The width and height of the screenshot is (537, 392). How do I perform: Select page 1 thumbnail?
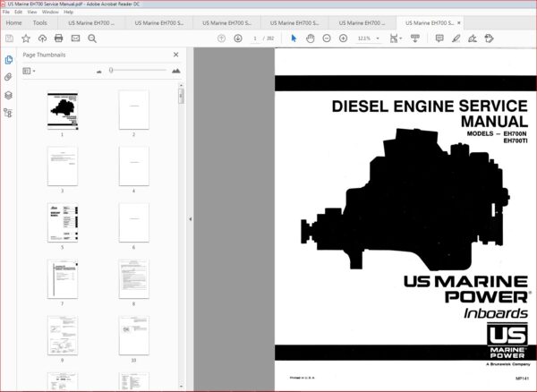coord(63,111)
